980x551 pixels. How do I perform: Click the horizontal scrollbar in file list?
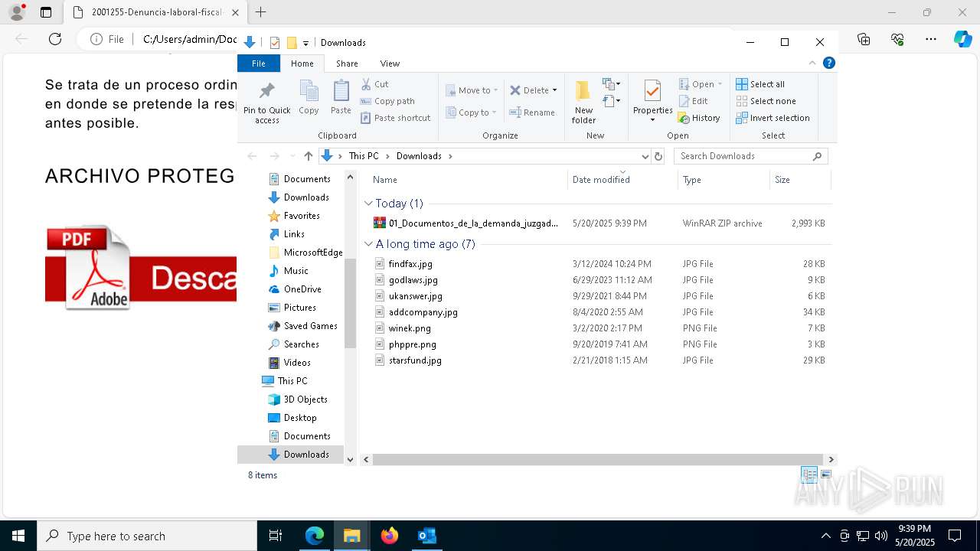click(x=599, y=459)
